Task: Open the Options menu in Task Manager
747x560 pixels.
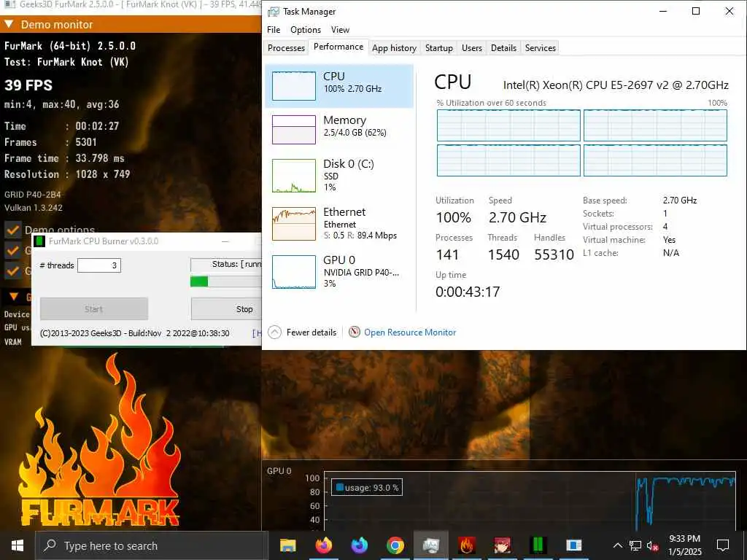Action: [306, 29]
